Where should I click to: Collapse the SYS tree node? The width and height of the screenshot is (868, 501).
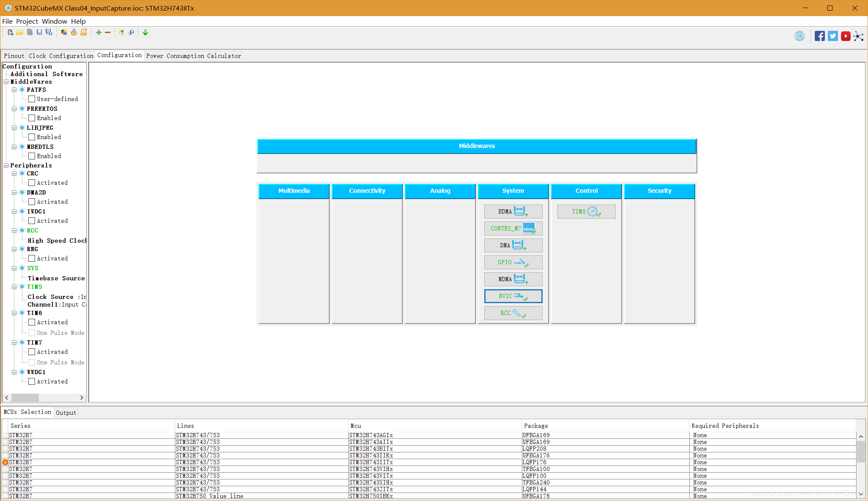(14, 268)
